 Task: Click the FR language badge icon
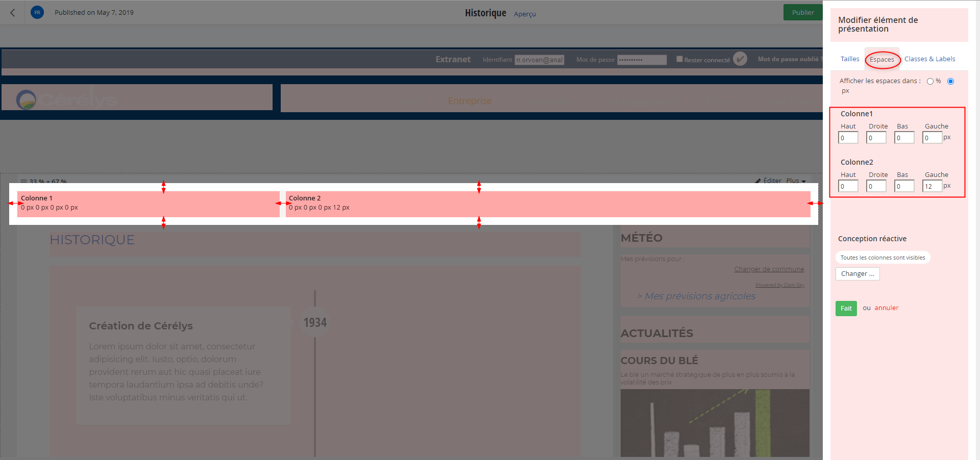[x=37, y=13]
